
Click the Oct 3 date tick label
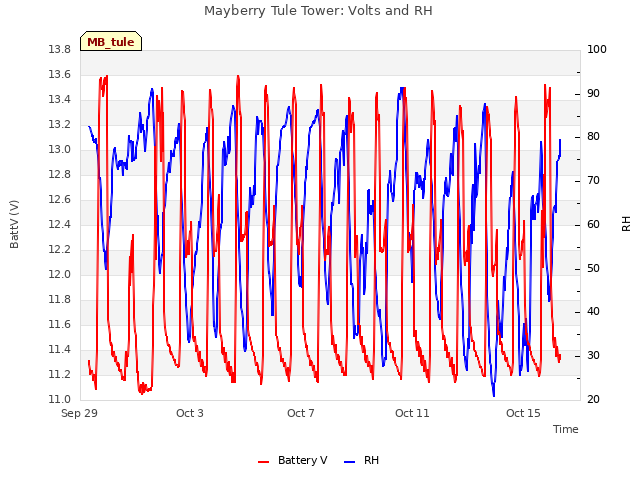click(x=190, y=413)
